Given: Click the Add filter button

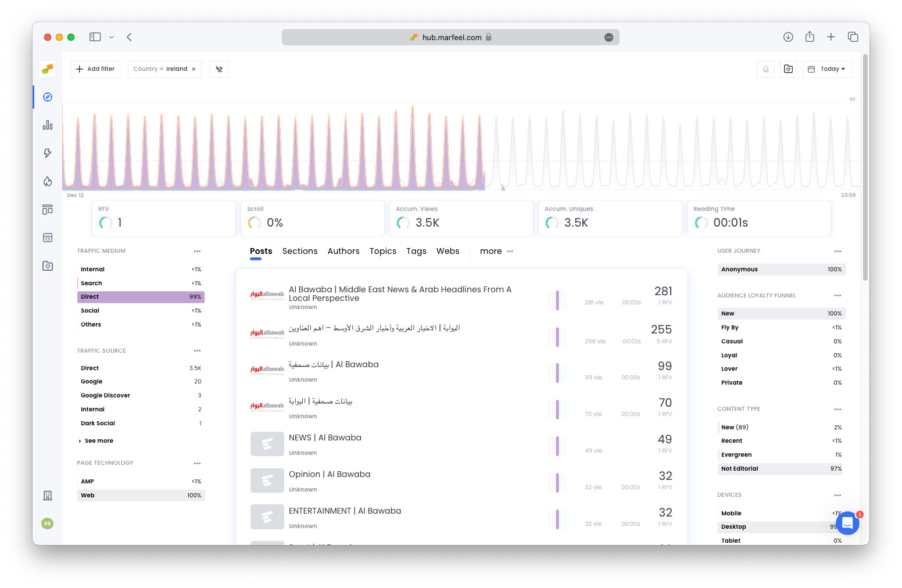Looking at the screenshot, I should [95, 69].
